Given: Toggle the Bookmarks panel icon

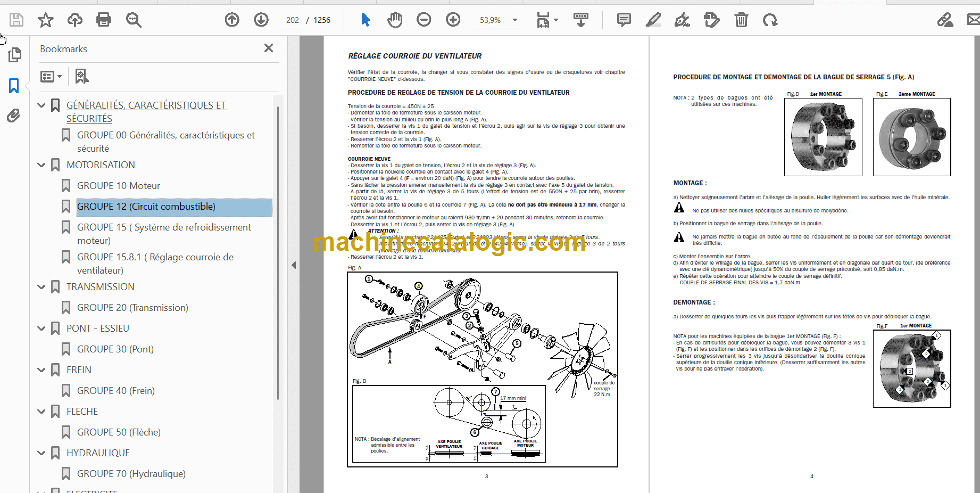Looking at the screenshot, I should coord(14,86).
